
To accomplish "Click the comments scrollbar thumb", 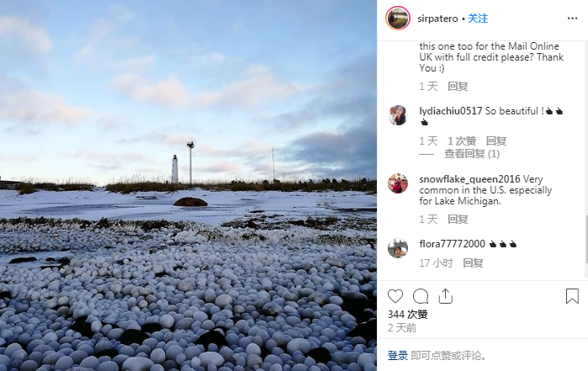I will (586, 239).
